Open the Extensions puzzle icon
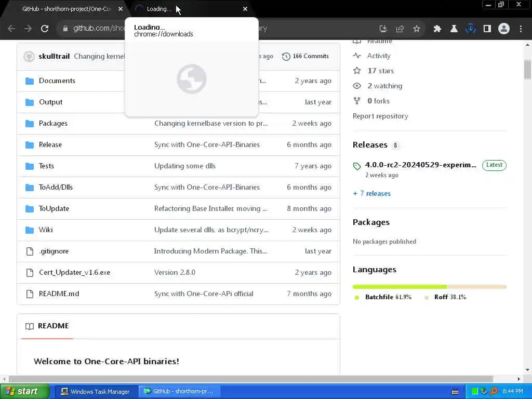Image resolution: width=532 pixels, height=399 pixels. coord(437,29)
